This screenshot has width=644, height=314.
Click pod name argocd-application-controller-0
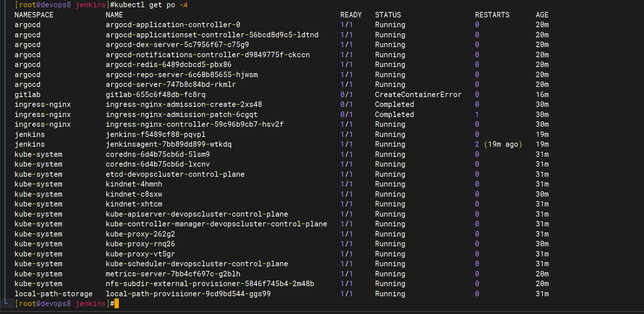click(x=173, y=25)
